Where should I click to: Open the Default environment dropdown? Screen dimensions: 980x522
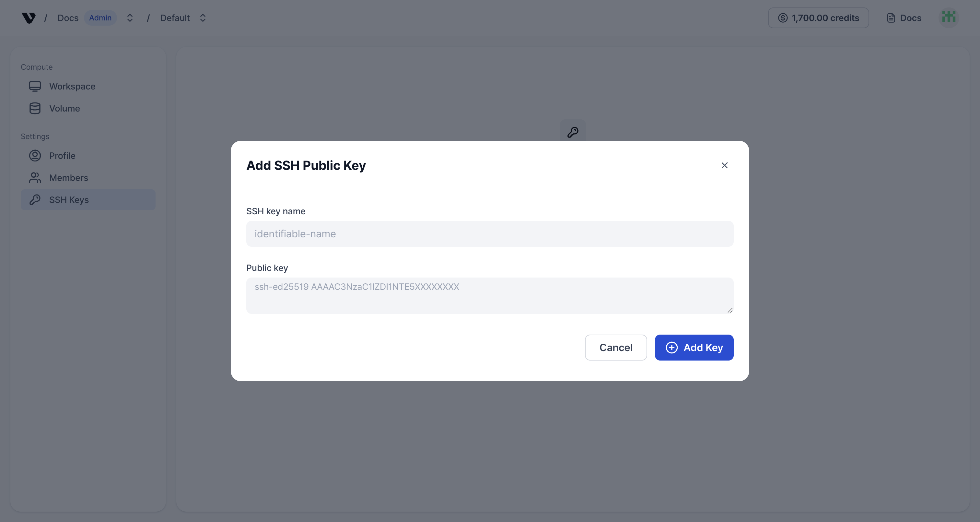point(203,18)
